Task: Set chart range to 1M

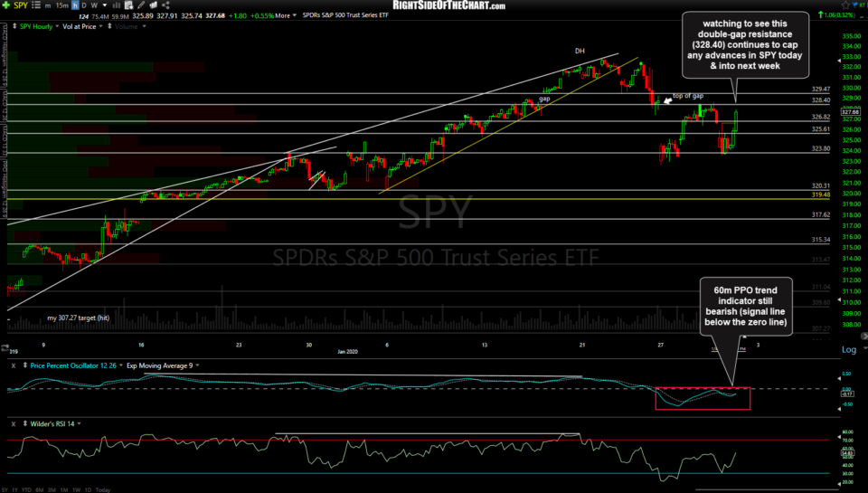Action: pyautogui.click(x=64, y=489)
